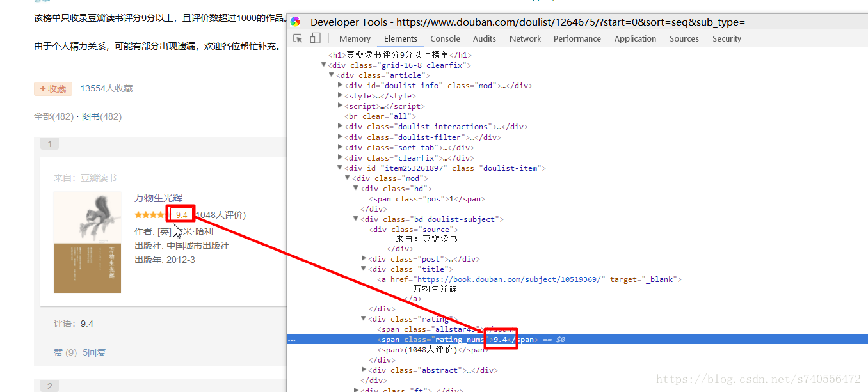
Task: Select the 全部(482) filter
Action: tap(54, 116)
